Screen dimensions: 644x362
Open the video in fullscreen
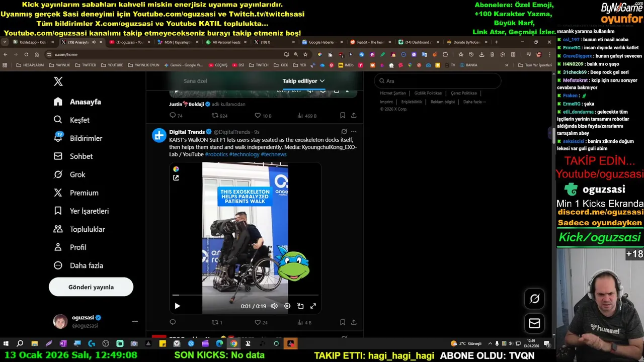point(313,306)
